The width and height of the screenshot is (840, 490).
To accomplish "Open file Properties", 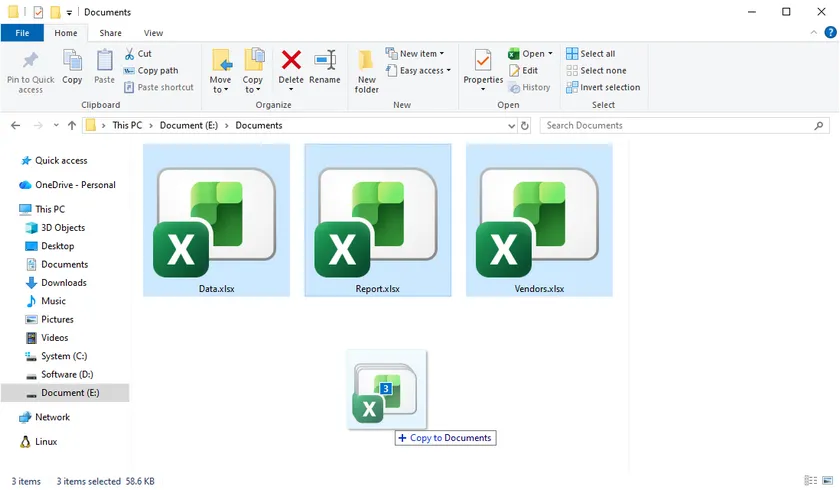I will click(483, 70).
